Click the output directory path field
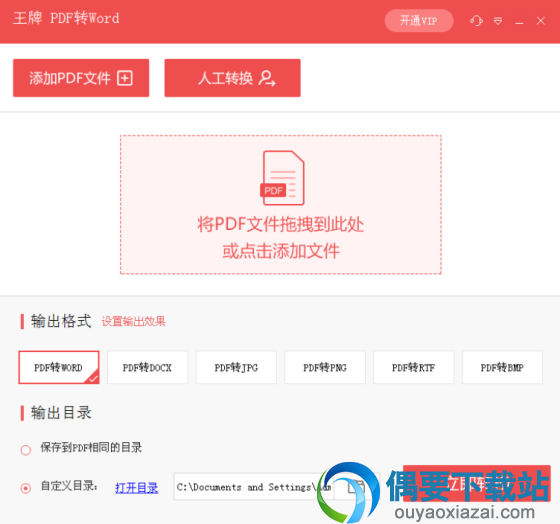 254,487
